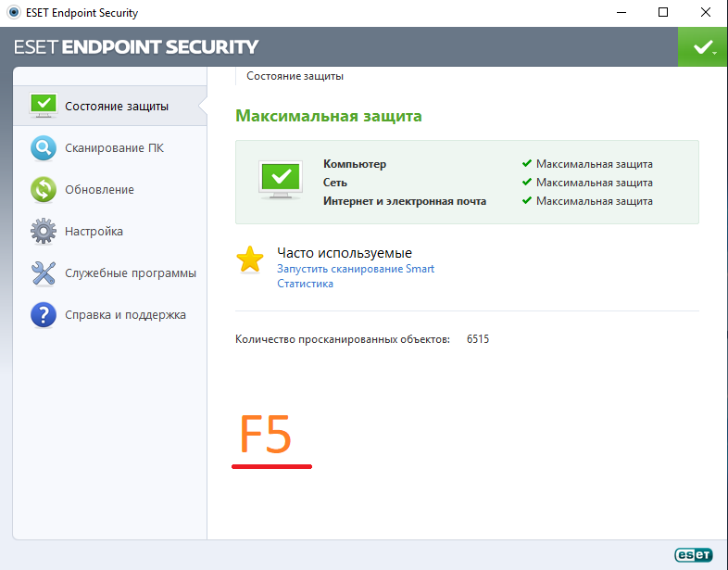Maximize the ESET Endpoint Security window
The height and width of the screenshot is (570, 728).
click(663, 13)
